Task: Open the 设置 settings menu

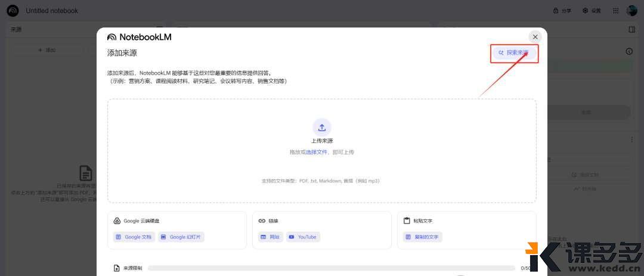Action: pyautogui.click(x=592, y=11)
